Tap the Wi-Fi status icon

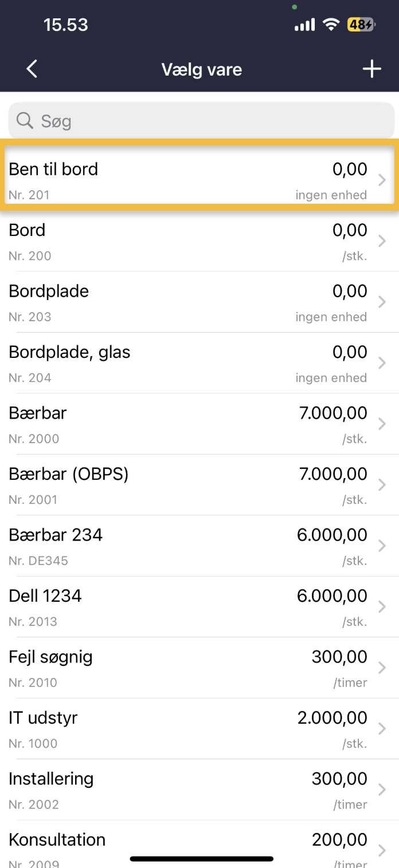(x=331, y=25)
